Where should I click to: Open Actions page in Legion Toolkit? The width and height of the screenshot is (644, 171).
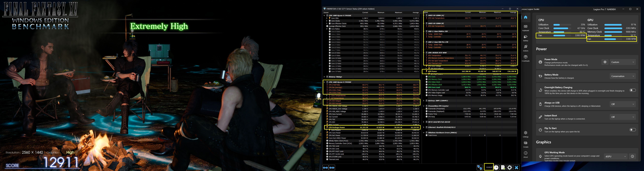[525, 48]
